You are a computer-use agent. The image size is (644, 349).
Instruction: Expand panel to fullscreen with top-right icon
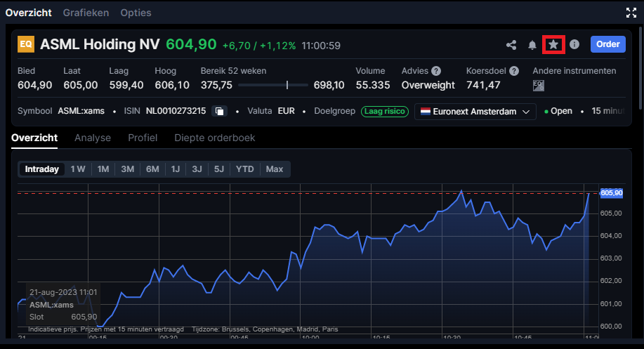point(631,12)
